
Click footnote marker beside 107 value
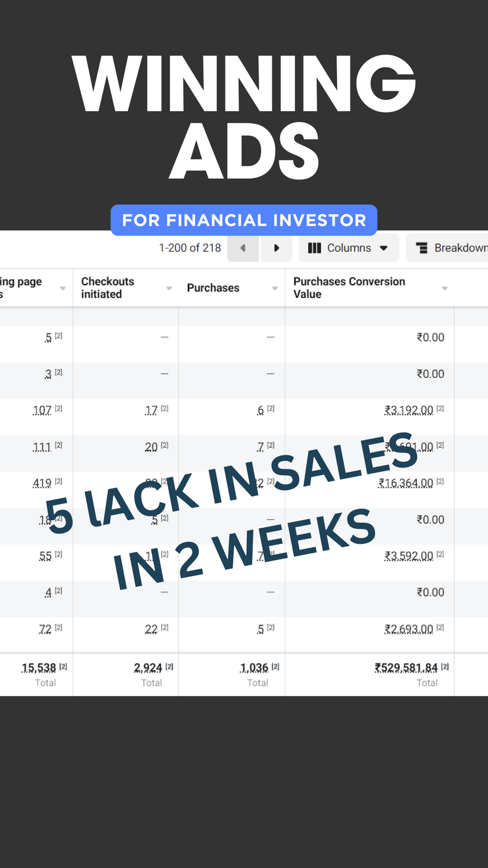coord(58,409)
